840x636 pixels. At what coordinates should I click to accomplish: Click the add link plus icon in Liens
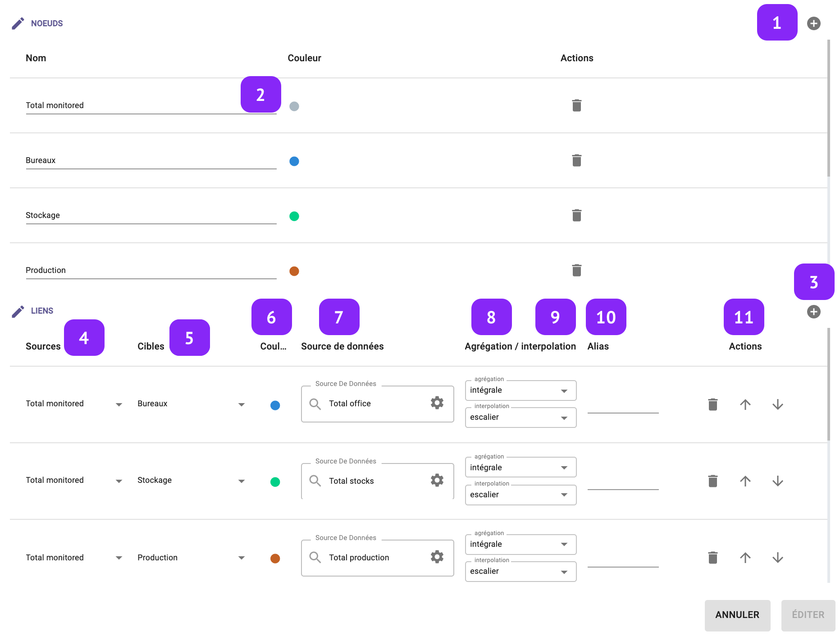coord(813,312)
